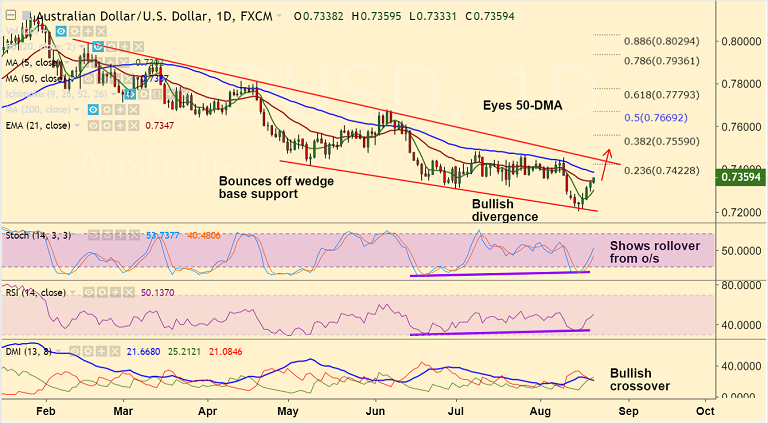Toggle visibility eye of Stoch indicator

[94, 235]
